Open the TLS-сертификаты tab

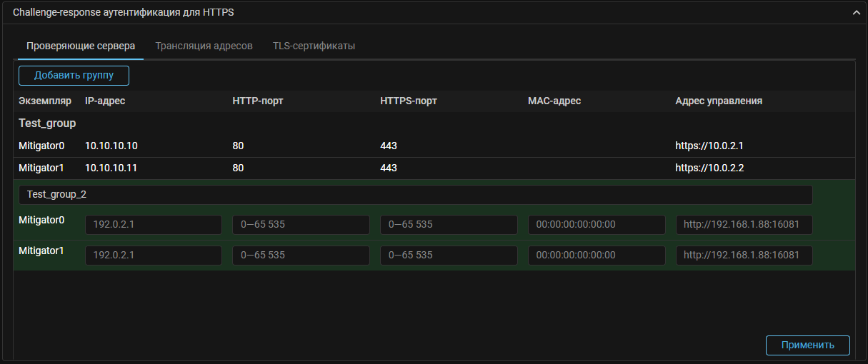coord(314,46)
